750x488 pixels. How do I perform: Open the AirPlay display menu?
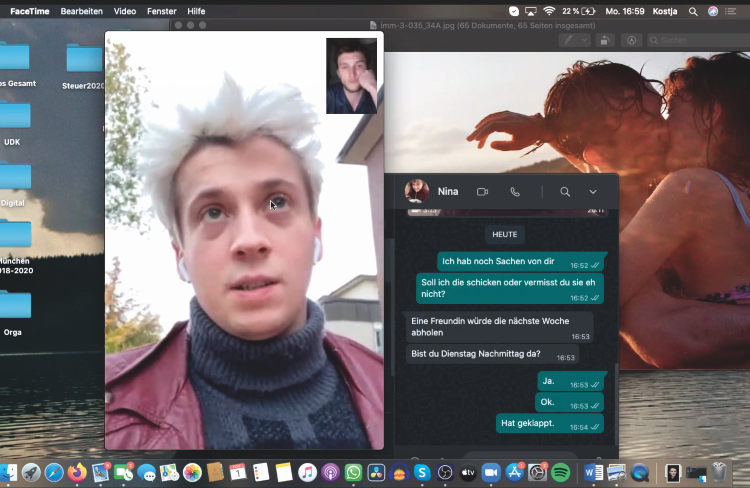pos(530,11)
